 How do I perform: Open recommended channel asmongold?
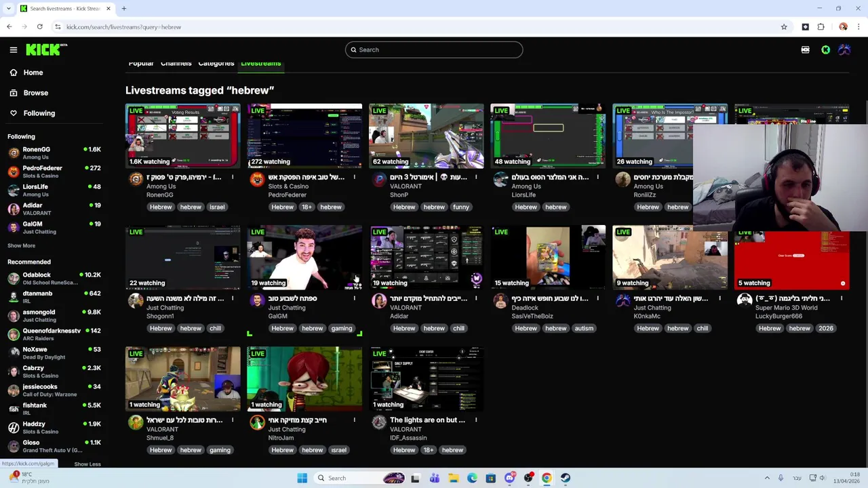(54, 316)
